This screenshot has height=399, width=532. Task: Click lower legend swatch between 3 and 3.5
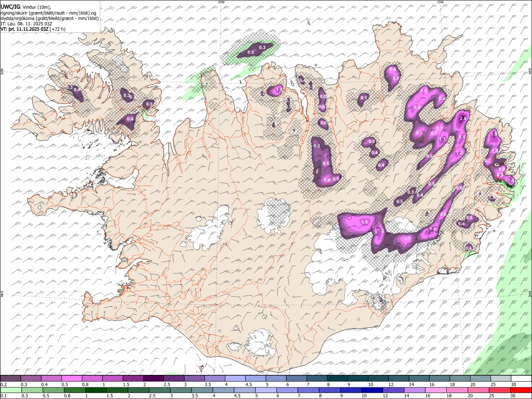pyautogui.click(x=181, y=390)
